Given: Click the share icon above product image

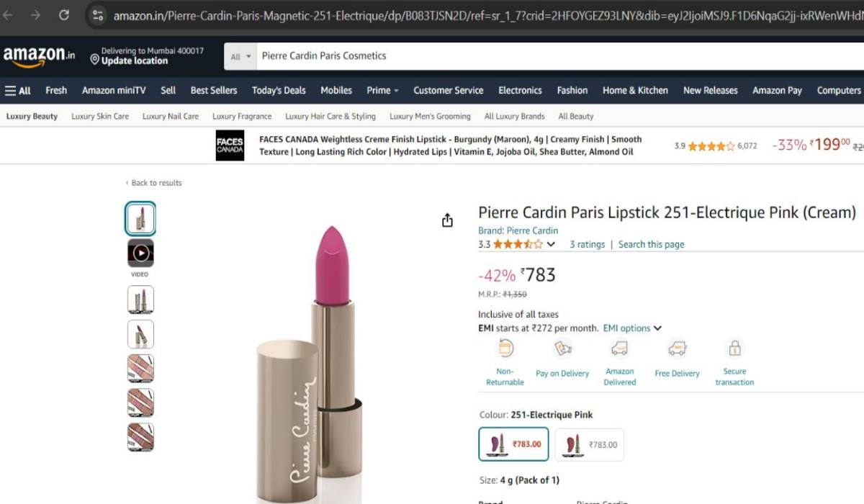Looking at the screenshot, I should [x=447, y=220].
